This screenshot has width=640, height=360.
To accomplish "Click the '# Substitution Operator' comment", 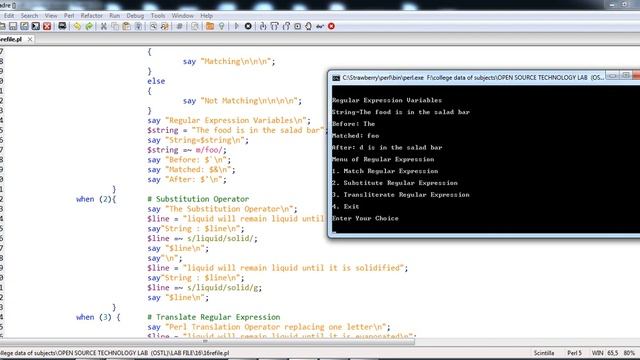I will (x=198, y=199).
